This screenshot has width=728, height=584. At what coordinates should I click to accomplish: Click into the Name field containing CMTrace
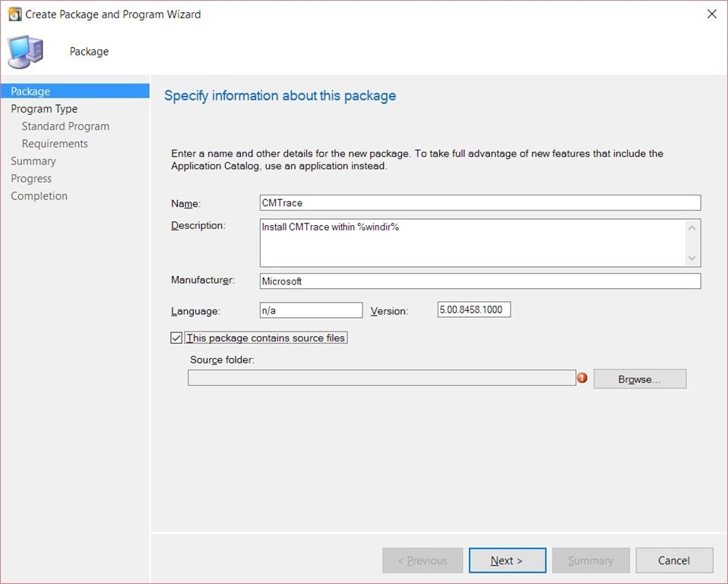pyautogui.click(x=480, y=203)
